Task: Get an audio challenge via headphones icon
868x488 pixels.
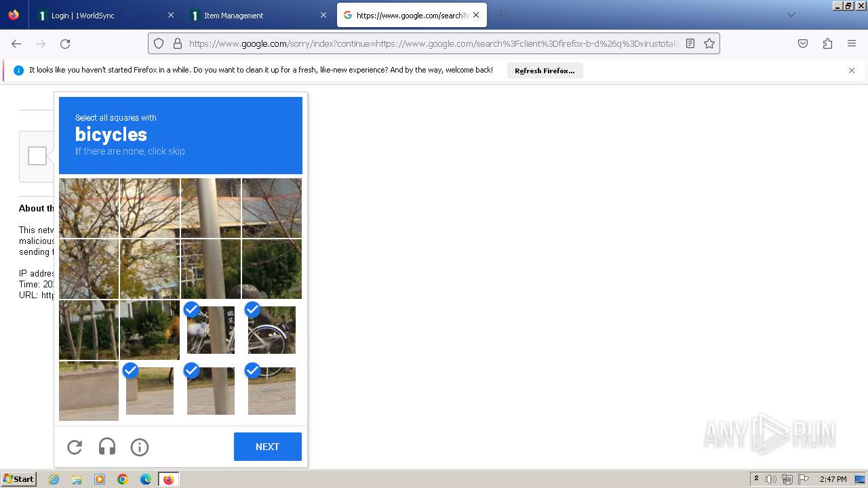Action: 107,447
